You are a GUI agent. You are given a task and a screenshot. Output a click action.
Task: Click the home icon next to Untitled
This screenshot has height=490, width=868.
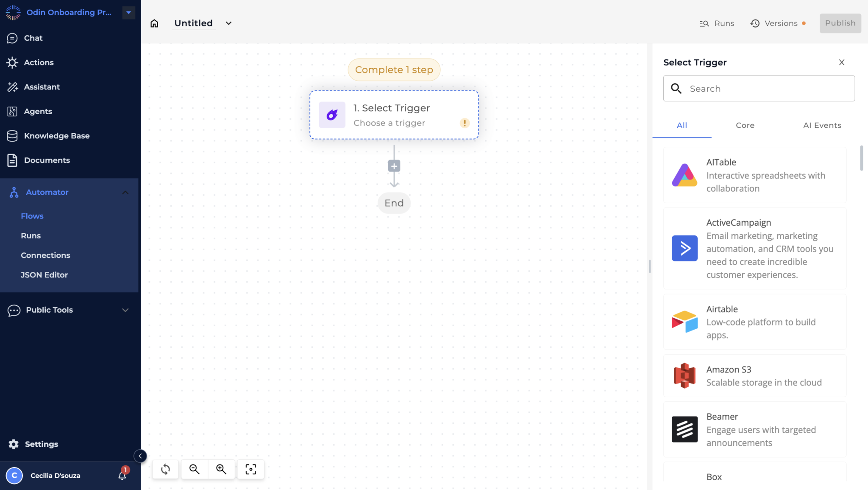154,23
